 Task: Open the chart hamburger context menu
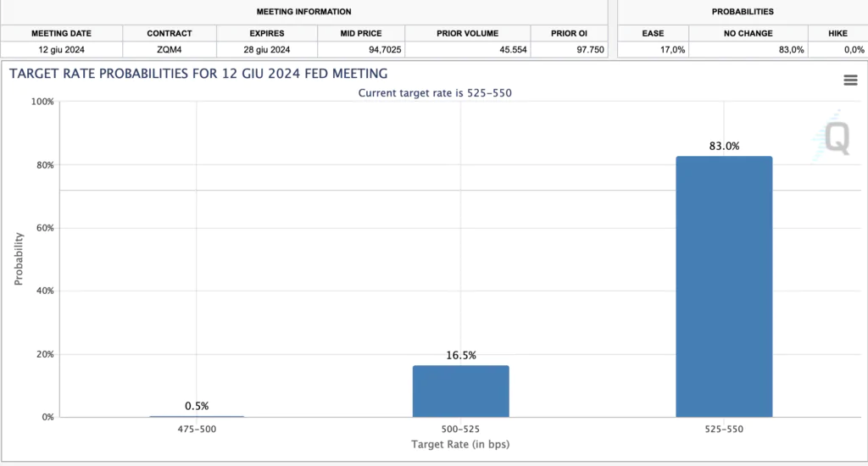pos(850,80)
